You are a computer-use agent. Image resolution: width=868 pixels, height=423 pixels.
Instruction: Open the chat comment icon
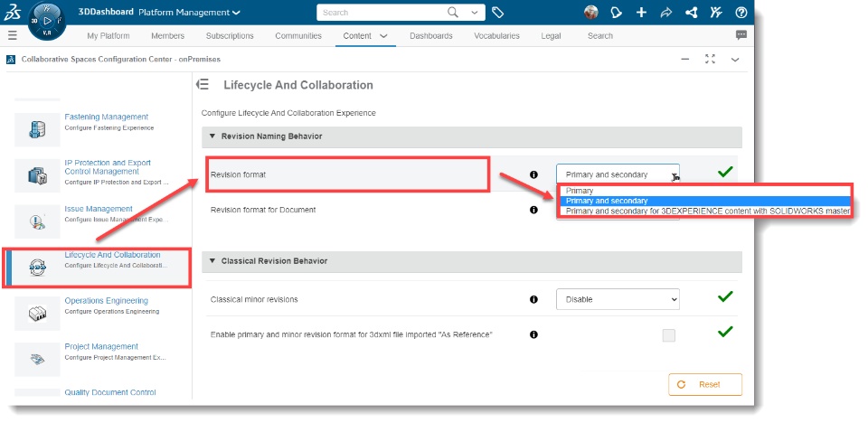pyautogui.click(x=741, y=35)
